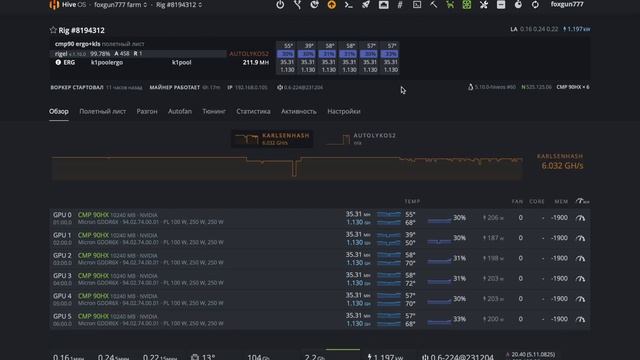
Task: Click the image-frame icon beside the rocket
Action: [383, 4]
